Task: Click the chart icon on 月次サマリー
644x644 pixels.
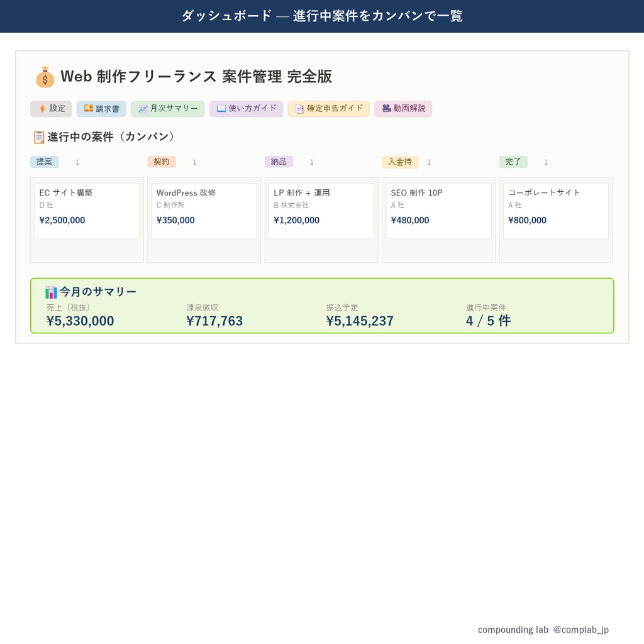Action: 143,108
